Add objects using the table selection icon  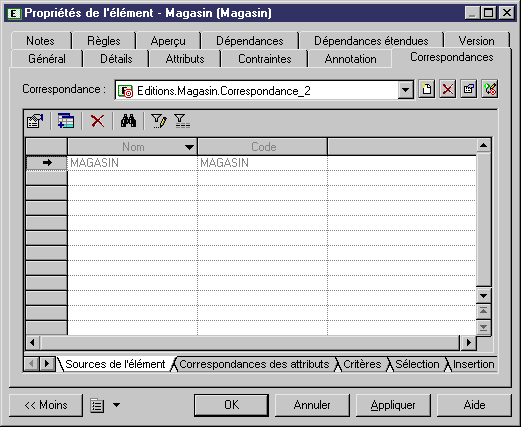click(x=66, y=121)
